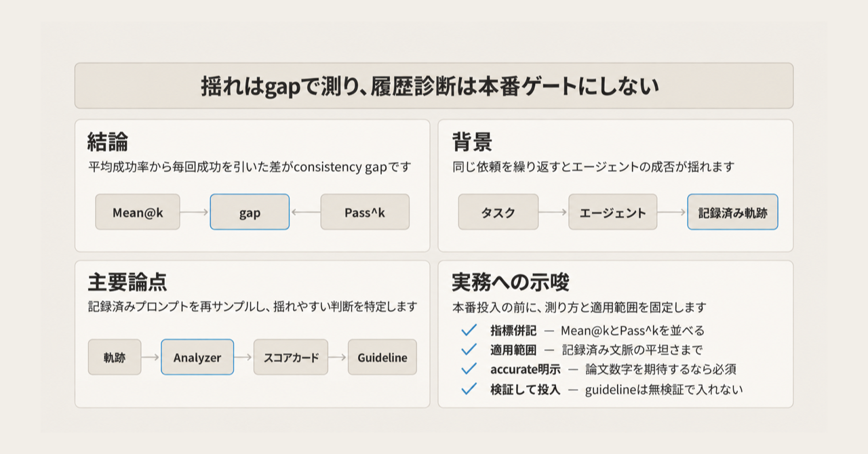Click the title banner 揺れはgapで測り
Screen dimensions: 868x454
coord(434,86)
